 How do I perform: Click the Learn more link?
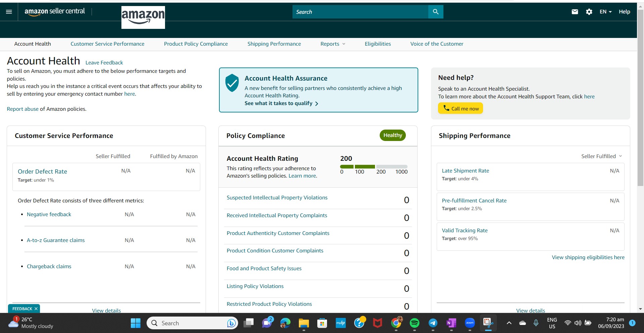click(x=302, y=176)
